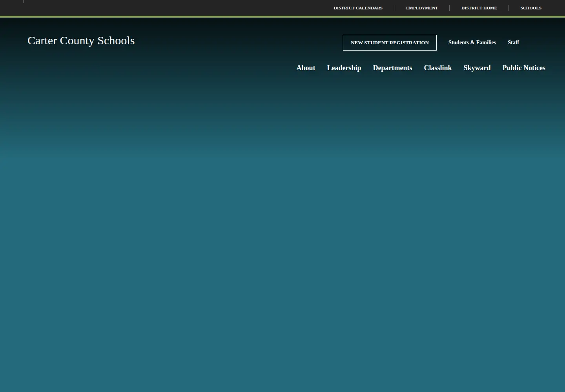Open the Leadership menu
Image resolution: width=565 pixels, height=392 pixels.
click(344, 68)
